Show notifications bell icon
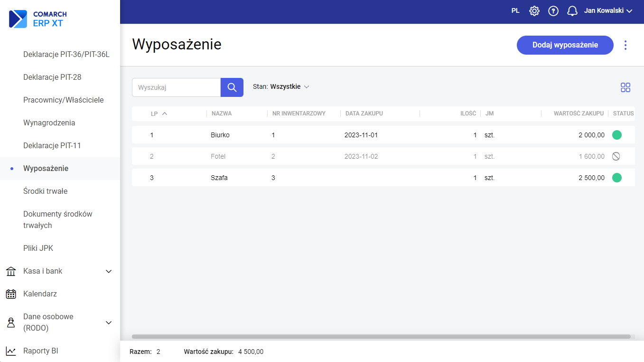 [x=572, y=11]
